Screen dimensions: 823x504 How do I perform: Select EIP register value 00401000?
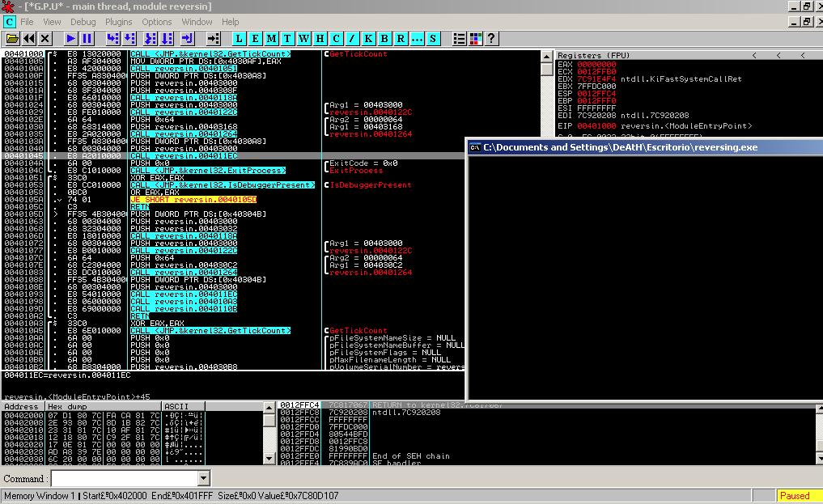[596, 126]
